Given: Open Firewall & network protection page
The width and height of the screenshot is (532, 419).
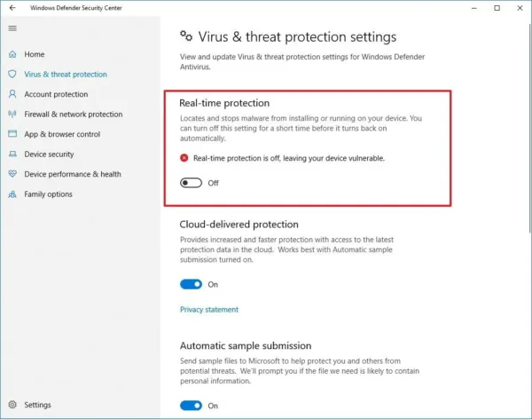Looking at the screenshot, I should pos(74,115).
